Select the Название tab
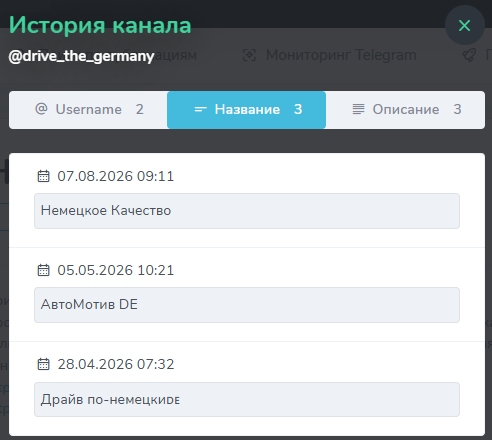 (x=246, y=110)
